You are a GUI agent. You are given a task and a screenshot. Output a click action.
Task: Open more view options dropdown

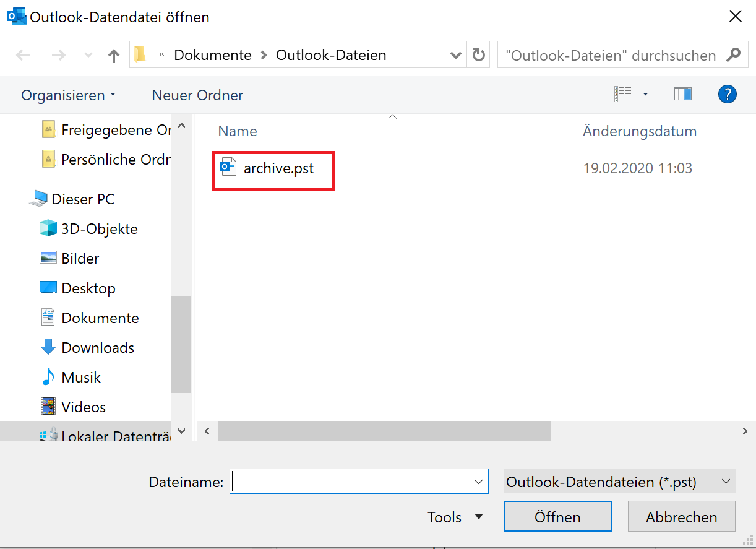[x=645, y=94]
